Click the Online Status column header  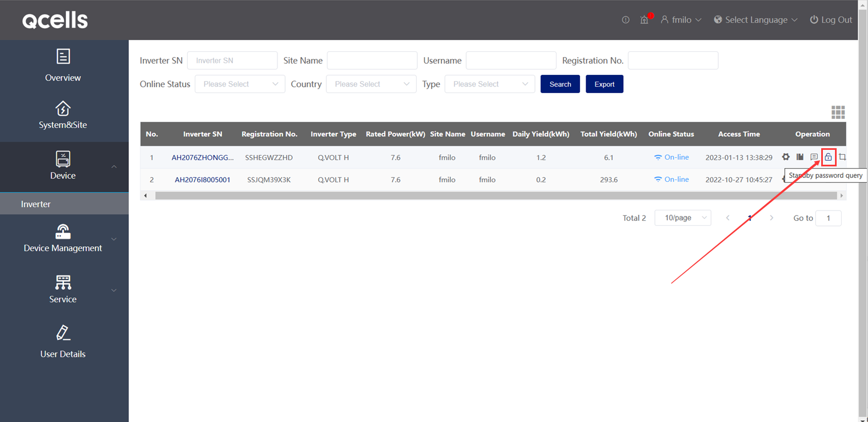(671, 134)
